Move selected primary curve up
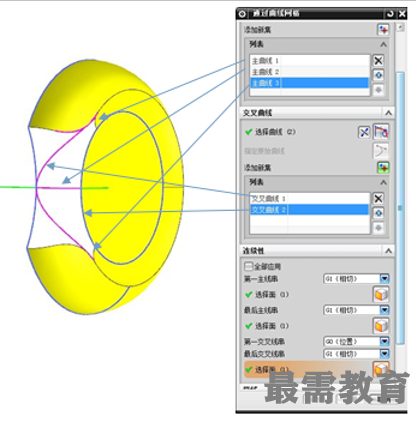The image size is (416, 427). click(378, 75)
